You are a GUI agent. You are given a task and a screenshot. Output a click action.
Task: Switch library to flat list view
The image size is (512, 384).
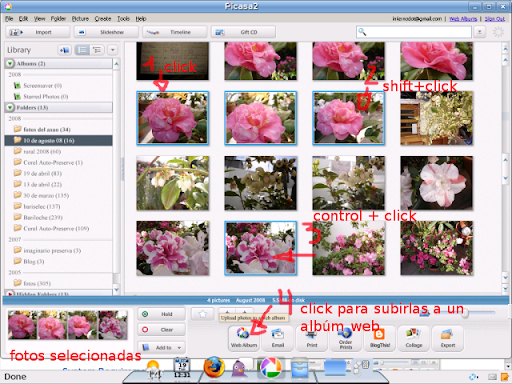pyautogui.click(x=82, y=50)
